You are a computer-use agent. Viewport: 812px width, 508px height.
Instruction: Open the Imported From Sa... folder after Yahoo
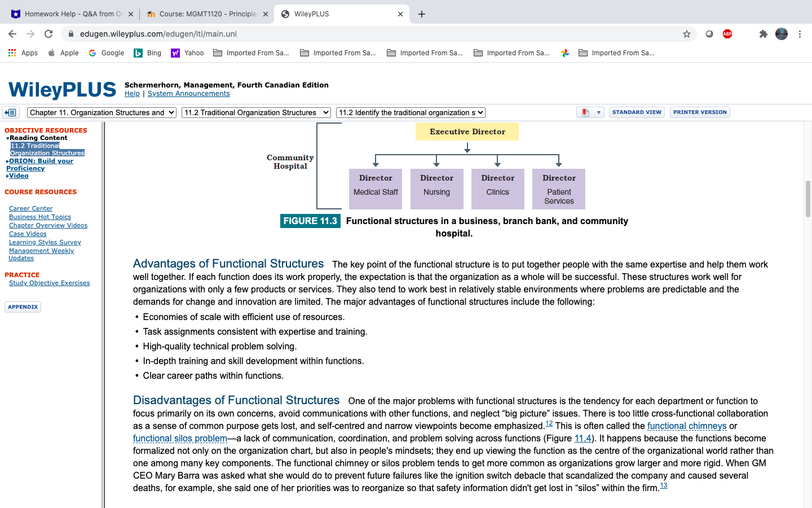click(x=251, y=52)
